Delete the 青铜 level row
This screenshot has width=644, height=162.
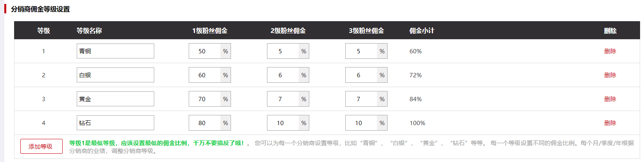(x=610, y=51)
